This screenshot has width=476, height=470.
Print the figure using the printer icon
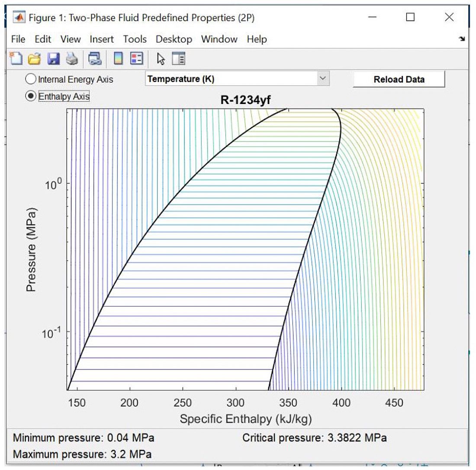coord(72,58)
